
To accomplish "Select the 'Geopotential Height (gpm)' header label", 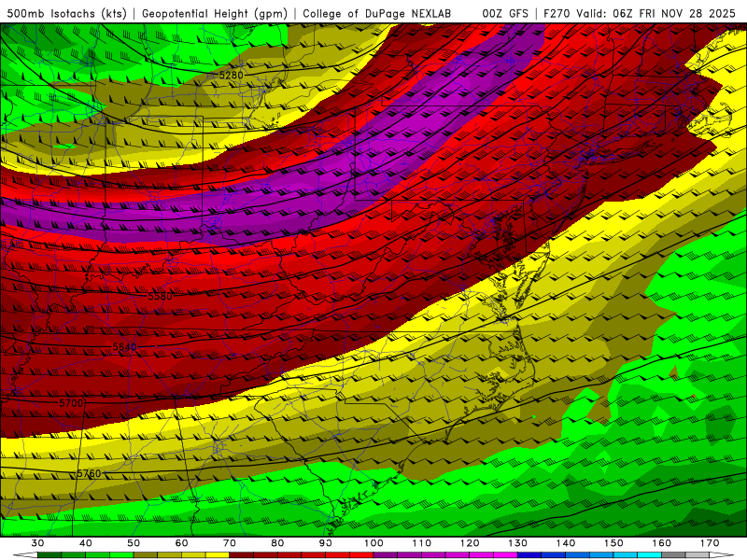I will pyautogui.click(x=215, y=13).
